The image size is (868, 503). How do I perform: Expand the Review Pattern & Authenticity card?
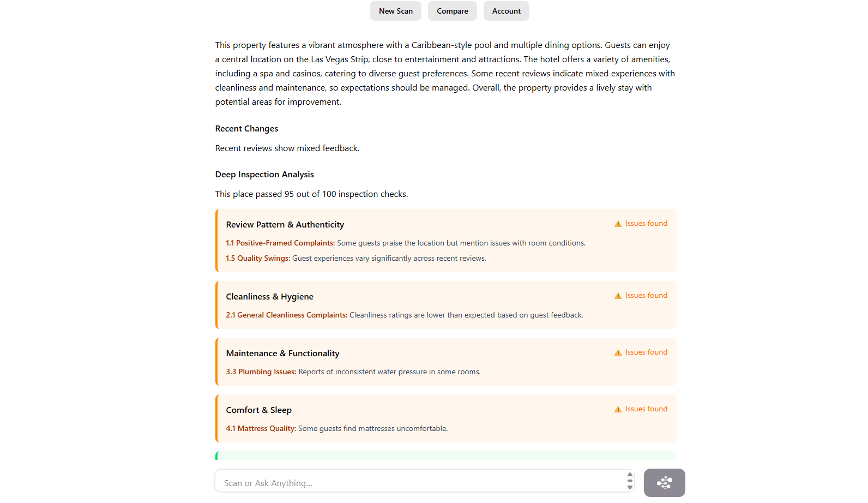tap(285, 225)
